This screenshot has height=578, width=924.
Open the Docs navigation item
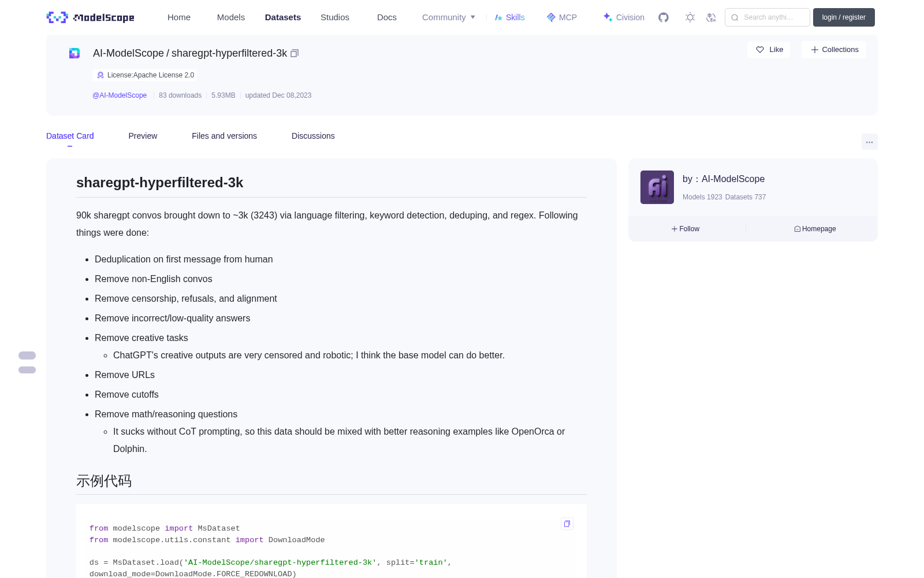tap(387, 17)
